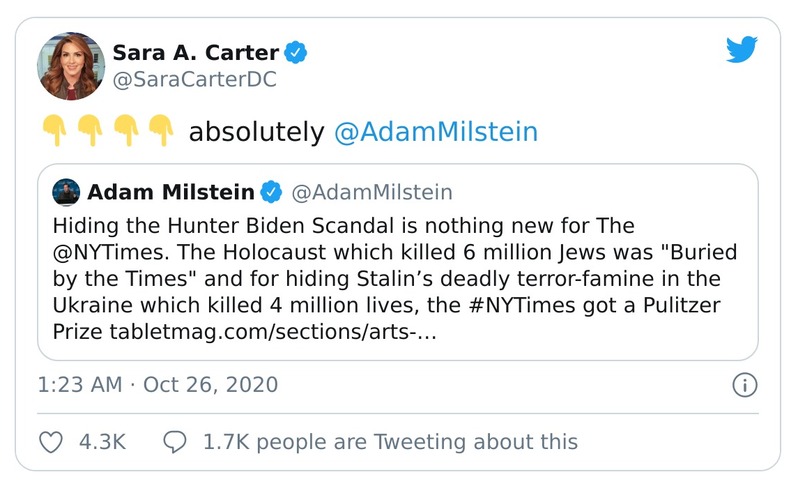
Task: Open '1.7K people are Tweeting about this'
Action: click(x=389, y=441)
